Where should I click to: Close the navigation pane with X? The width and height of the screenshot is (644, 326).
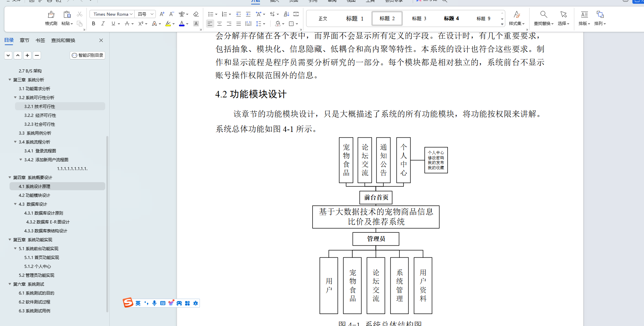coord(101,40)
